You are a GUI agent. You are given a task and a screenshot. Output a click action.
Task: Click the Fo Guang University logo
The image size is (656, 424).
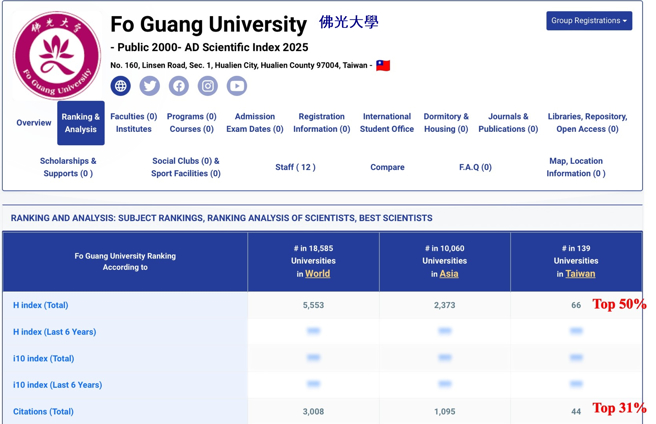[x=57, y=55]
